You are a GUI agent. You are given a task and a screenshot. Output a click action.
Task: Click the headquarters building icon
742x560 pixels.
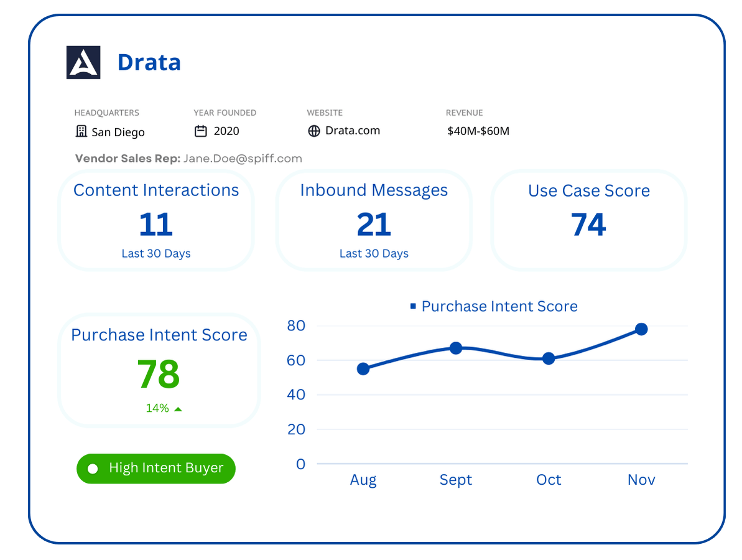tap(81, 131)
